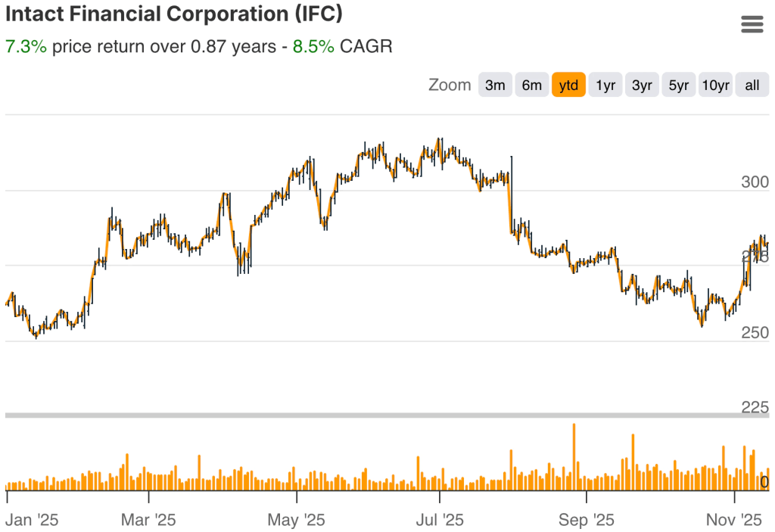Select the 3m zoom range
Image resolution: width=775 pixels, height=532 pixels.
click(494, 85)
